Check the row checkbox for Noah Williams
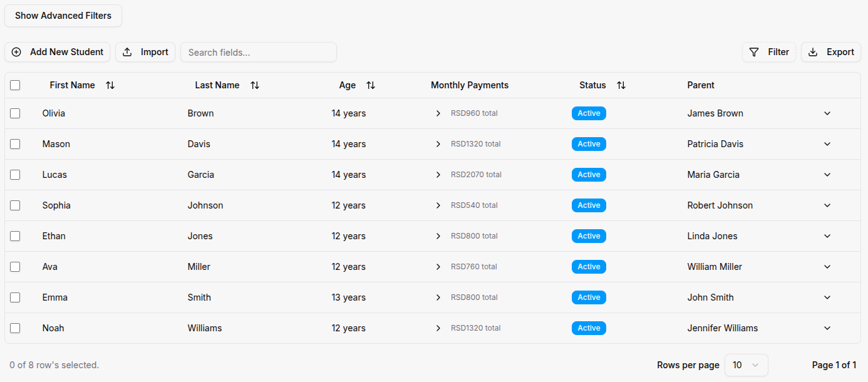The width and height of the screenshot is (868, 382). pos(15,328)
